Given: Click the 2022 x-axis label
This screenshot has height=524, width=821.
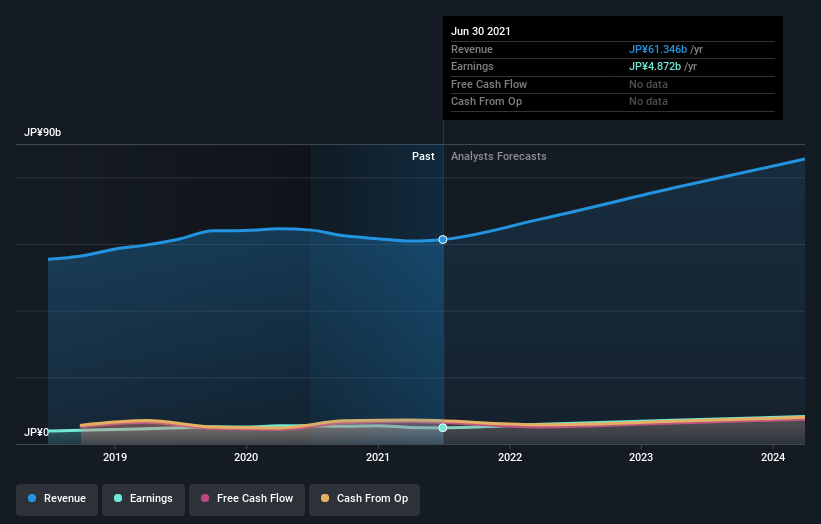Looking at the screenshot, I should [x=510, y=457].
